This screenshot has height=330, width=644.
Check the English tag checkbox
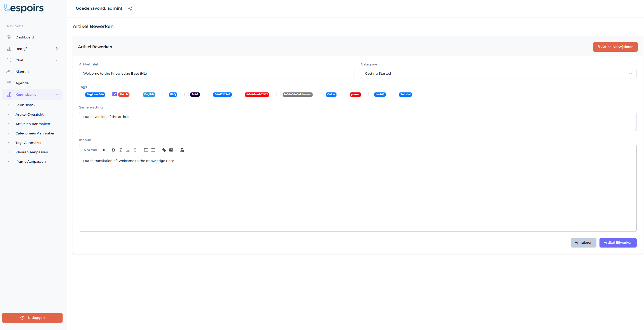(139, 94)
